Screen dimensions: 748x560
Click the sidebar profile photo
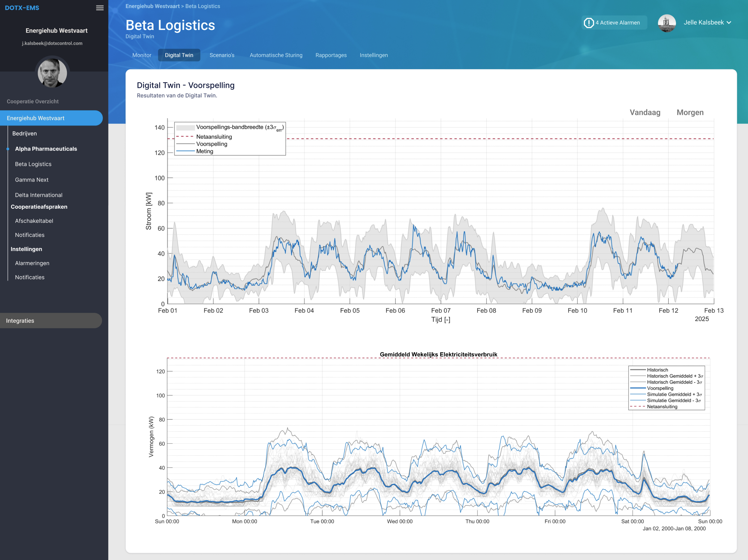pyautogui.click(x=52, y=72)
